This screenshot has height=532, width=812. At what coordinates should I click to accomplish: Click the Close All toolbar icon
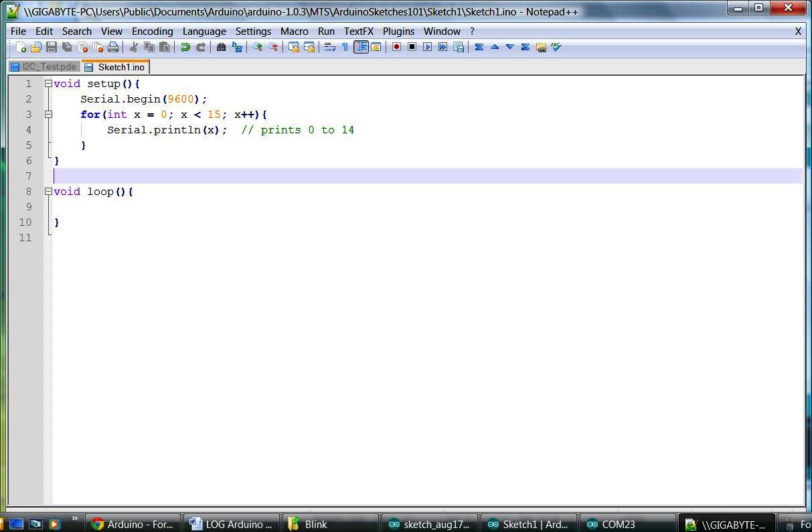[x=98, y=47]
